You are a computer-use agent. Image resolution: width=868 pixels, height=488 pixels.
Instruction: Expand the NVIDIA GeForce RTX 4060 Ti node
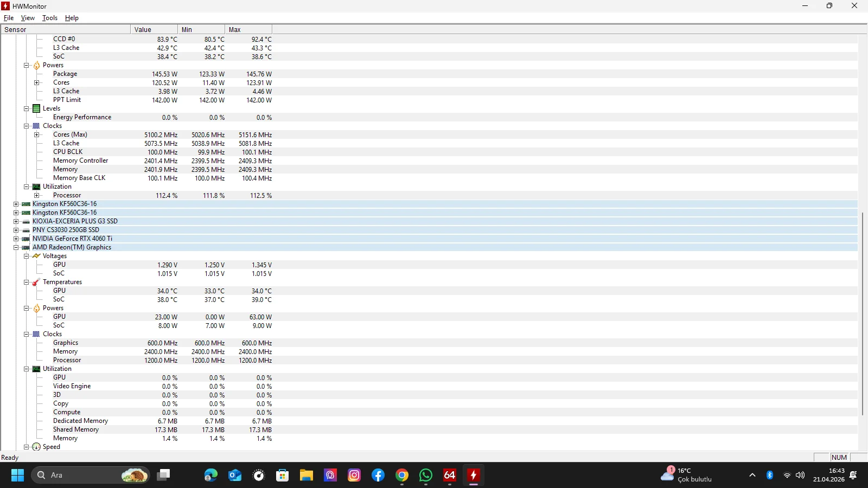[x=16, y=239]
